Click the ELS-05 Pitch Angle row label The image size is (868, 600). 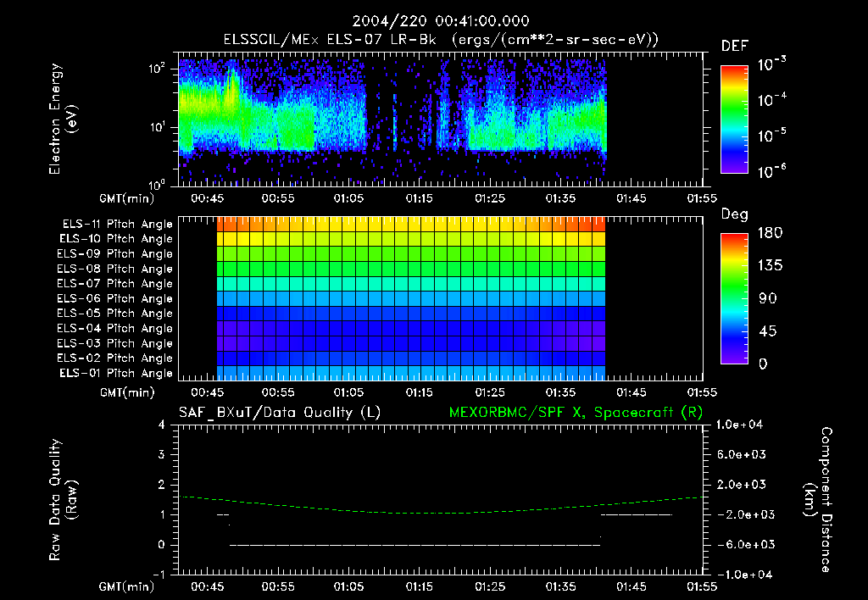(x=114, y=314)
